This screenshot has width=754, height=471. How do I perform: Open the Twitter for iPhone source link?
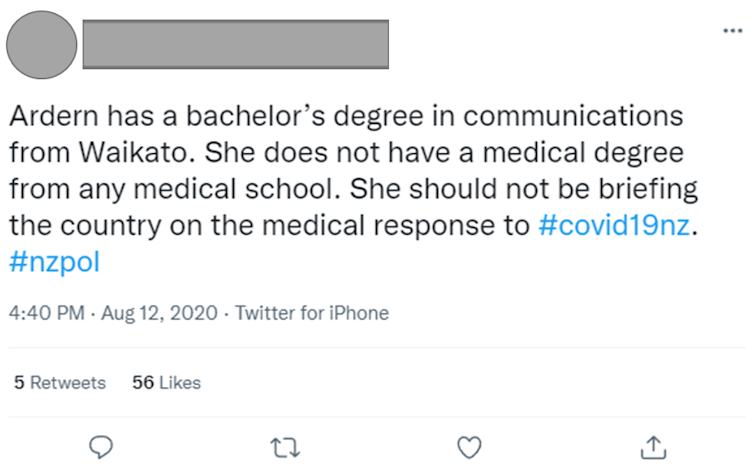[x=311, y=313]
